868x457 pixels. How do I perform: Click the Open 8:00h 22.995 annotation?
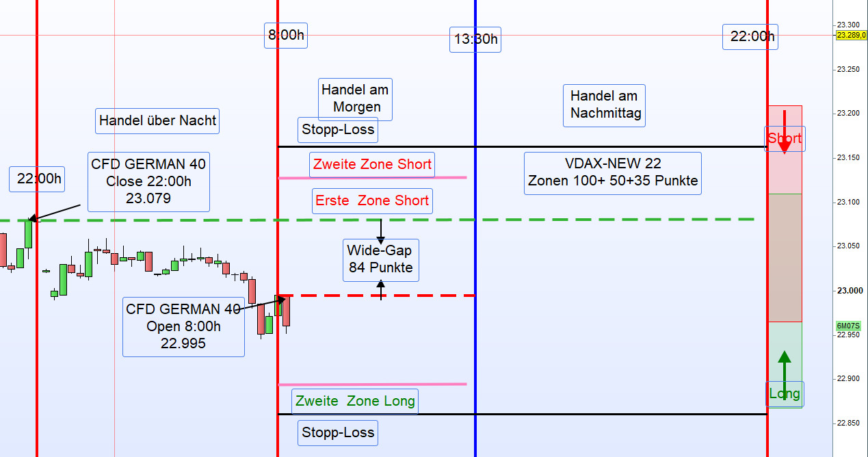tap(183, 326)
